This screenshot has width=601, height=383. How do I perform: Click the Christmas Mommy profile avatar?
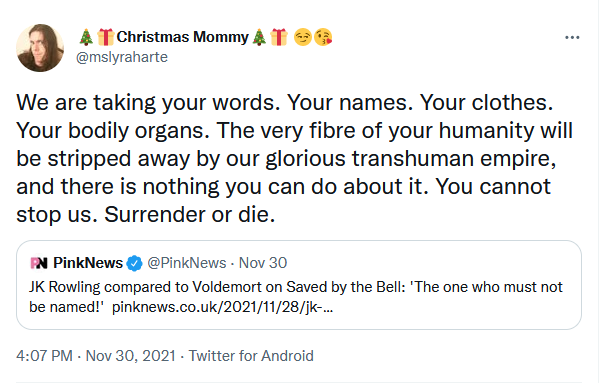pos(40,48)
